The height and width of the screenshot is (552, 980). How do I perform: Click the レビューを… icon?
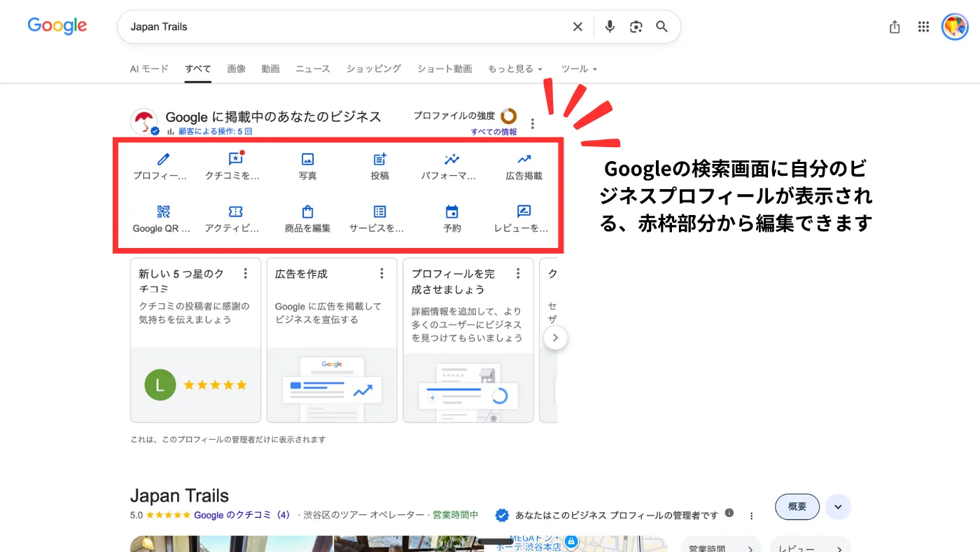tap(524, 212)
